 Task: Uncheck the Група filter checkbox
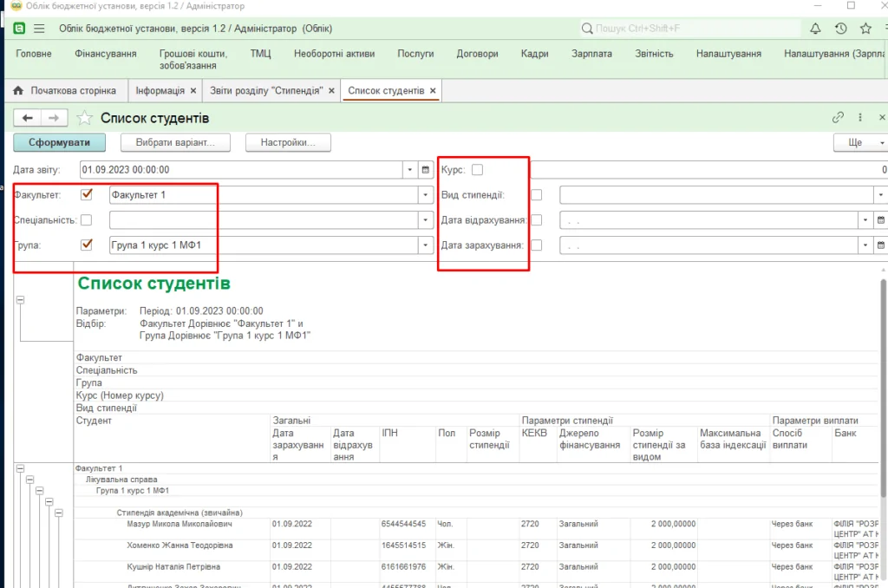tap(87, 245)
